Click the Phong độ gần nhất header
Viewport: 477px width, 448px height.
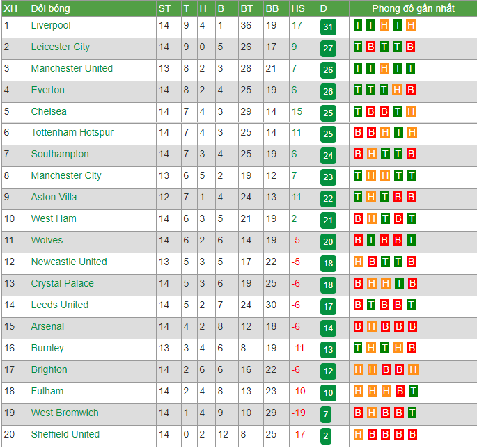[413, 8]
